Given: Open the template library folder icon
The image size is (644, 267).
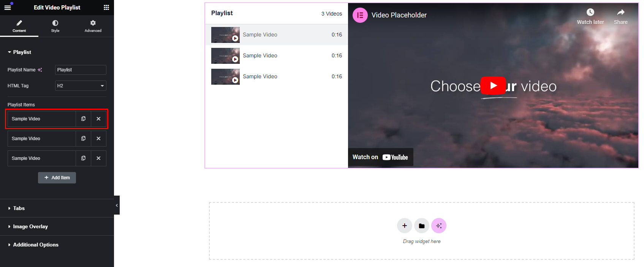Looking at the screenshot, I should 422,226.
